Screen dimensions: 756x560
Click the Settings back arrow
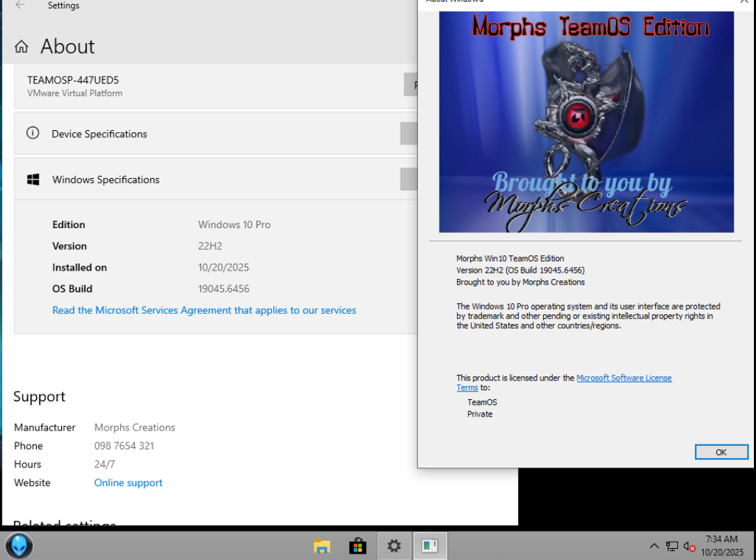coord(19,6)
